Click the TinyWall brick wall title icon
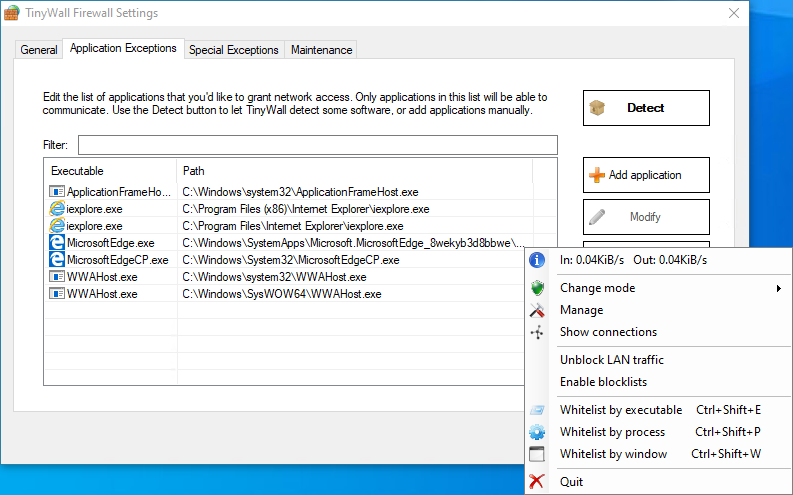Screen dimensions: 793x495 [x=11, y=13]
